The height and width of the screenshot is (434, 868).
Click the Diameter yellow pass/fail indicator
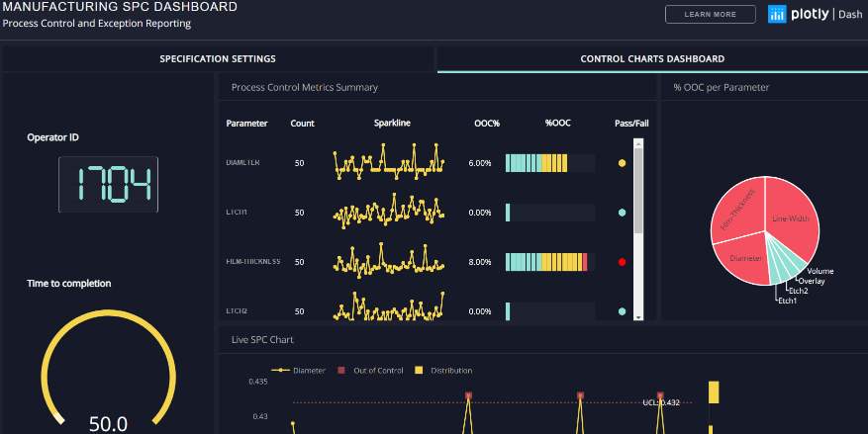click(x=622, y=163)
